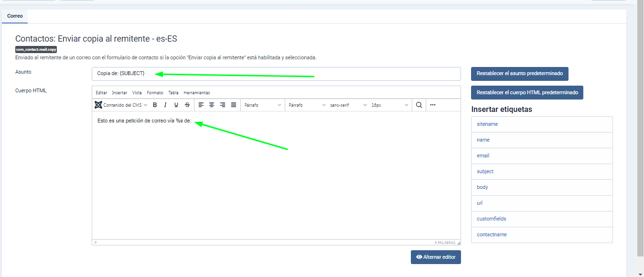Open the Herramientas editor menu
This screenshot has height=277, width=644.
click(x=196, y=93)
